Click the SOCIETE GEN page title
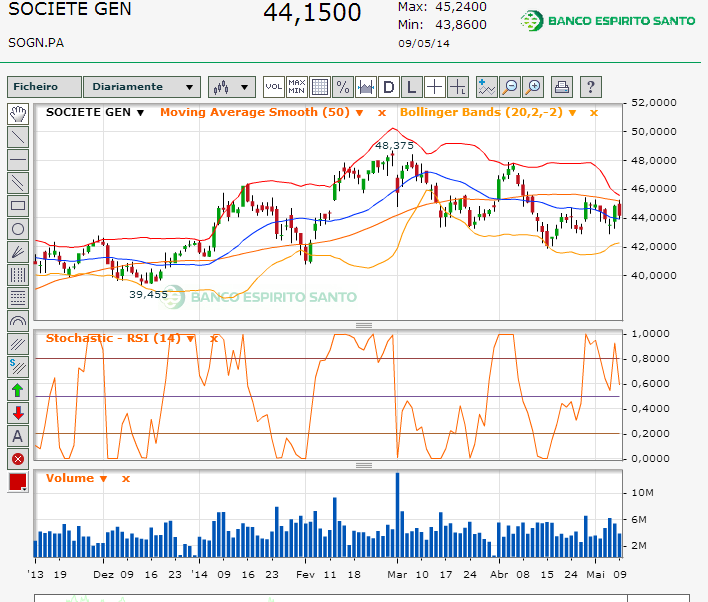This screenshot has width=708, height=602. [70, 9]
